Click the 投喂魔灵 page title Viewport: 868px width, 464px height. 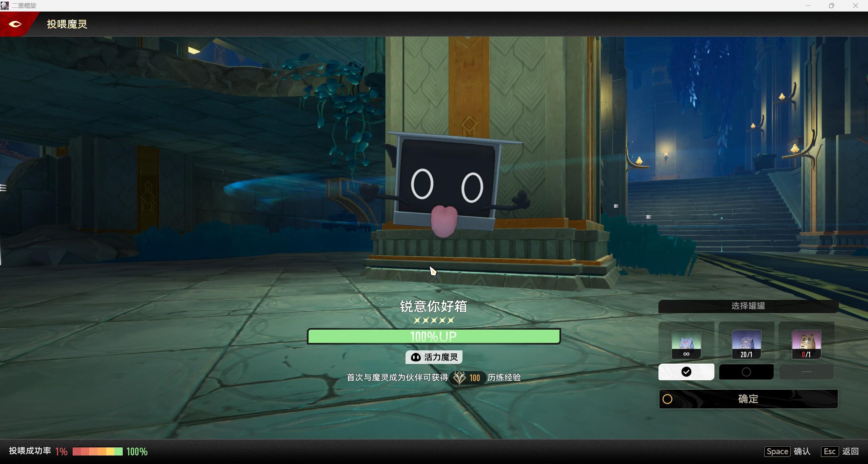pos(67,24)
